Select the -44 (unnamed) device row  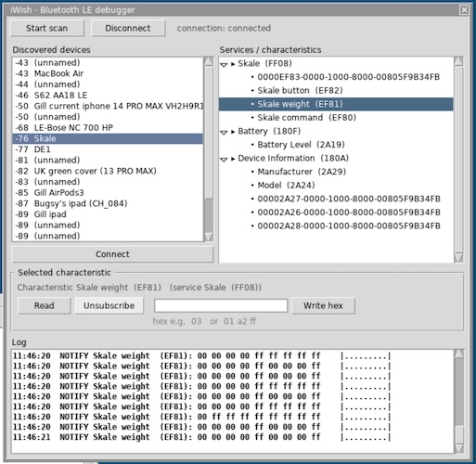[x=108, y=84]
